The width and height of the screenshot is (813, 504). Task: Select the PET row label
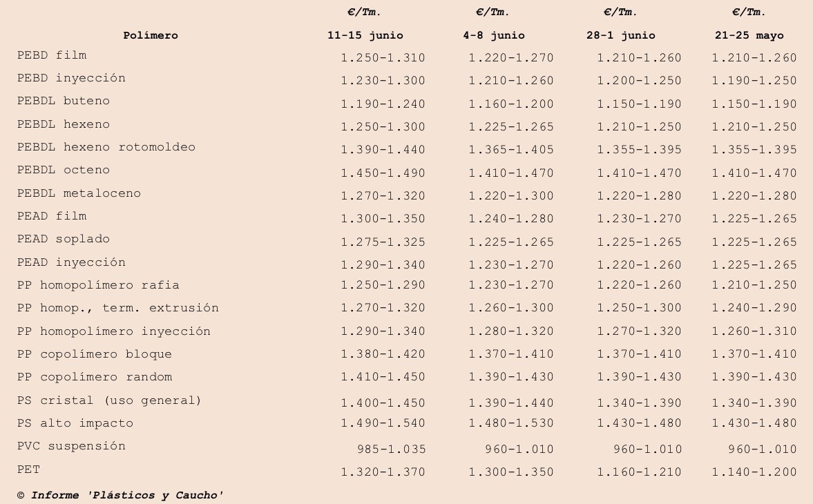pyautogui.click(x=28, y=469)
